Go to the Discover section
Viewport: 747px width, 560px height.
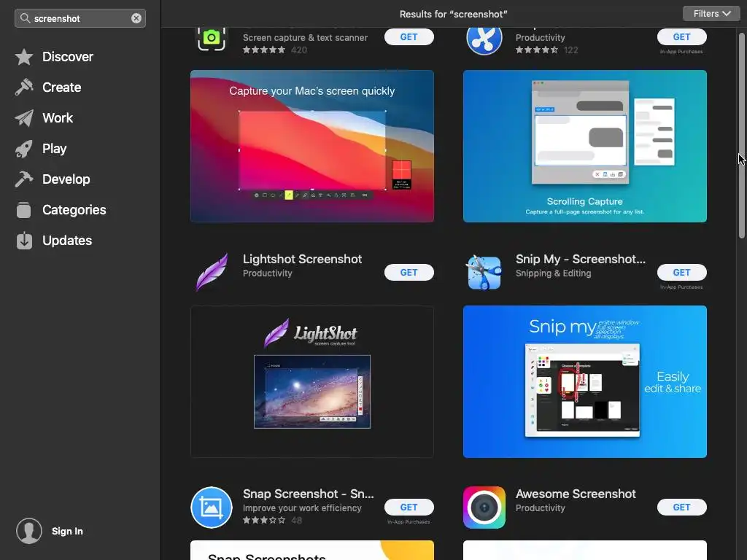(x=68, y=57)
